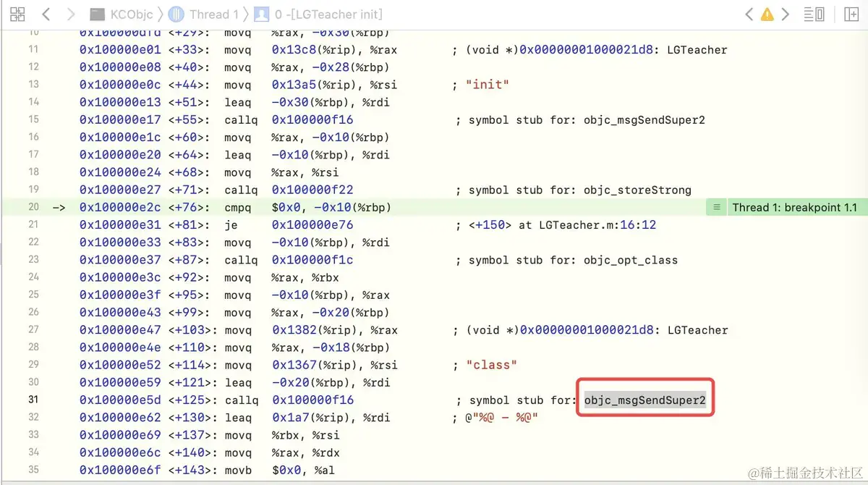Click LGTeacher class reference on line 11
Image resolution: width=868 pixels, height=485 pixels.
[x=698, y=49]
